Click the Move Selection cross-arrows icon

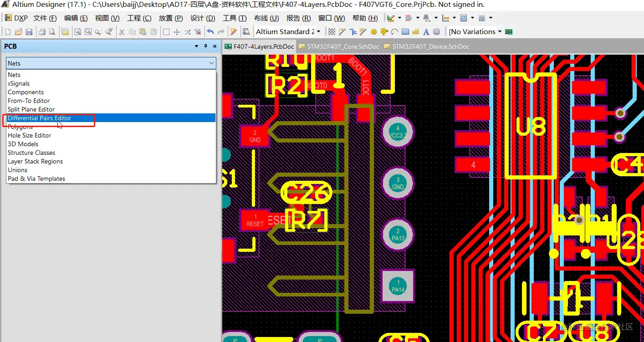pyautogui.click(x=177, y=32)
